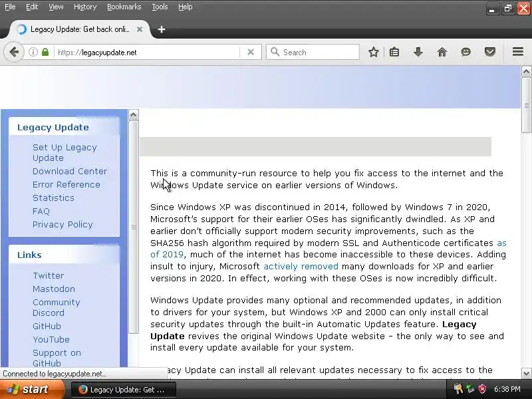Open Set Up Legacy Update link
The width and height of the screenshot is (532, 399).
coord(65,153)
